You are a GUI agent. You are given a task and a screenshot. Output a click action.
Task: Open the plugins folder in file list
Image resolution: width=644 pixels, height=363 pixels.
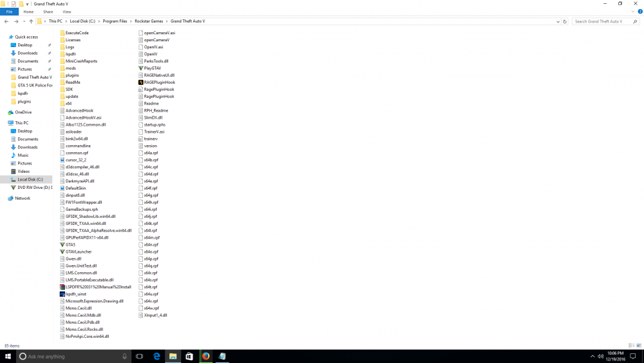pos(69,75)
